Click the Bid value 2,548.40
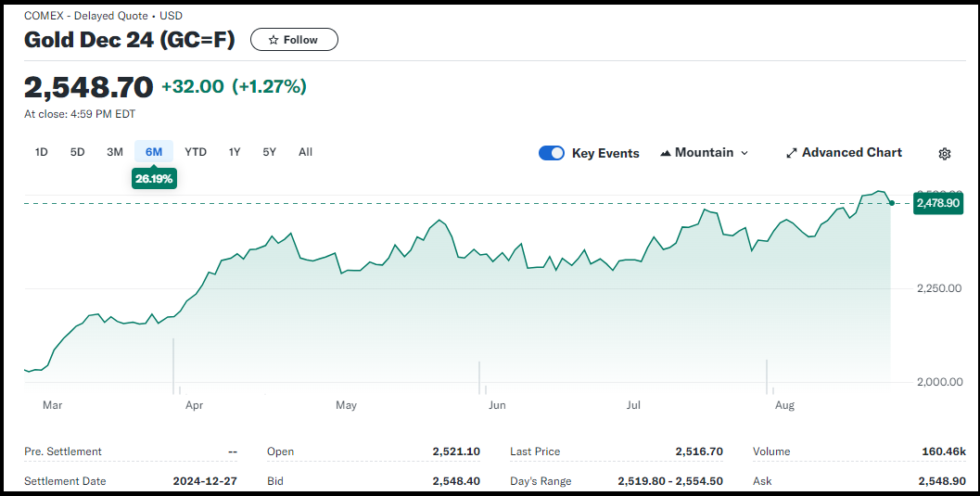Screen dimensions: 980x496 [456, 481]
